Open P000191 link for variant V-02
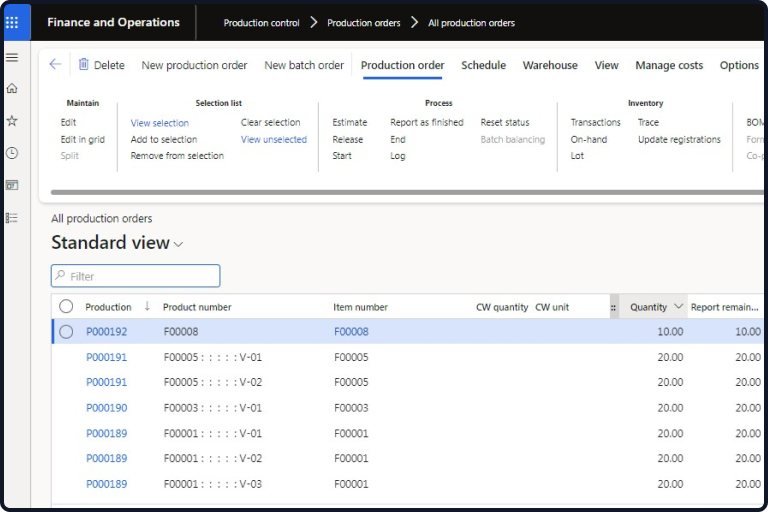The image size is (768, 512). point(107,382)
